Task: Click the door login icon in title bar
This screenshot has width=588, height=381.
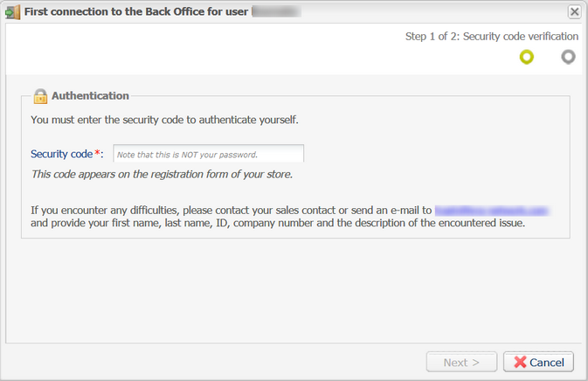Action: (x=12, y=12)
